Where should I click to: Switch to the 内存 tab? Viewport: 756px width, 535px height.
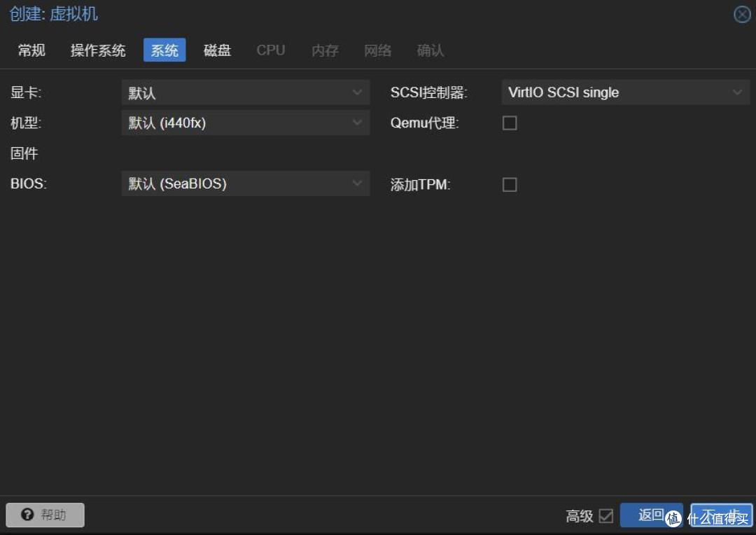325,50
